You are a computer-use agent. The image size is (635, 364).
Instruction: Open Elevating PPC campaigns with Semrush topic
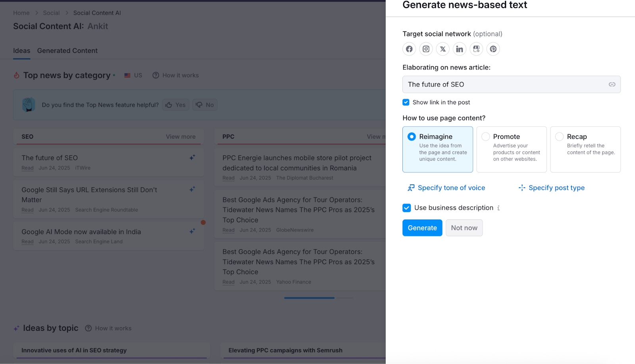pos(285,351)
